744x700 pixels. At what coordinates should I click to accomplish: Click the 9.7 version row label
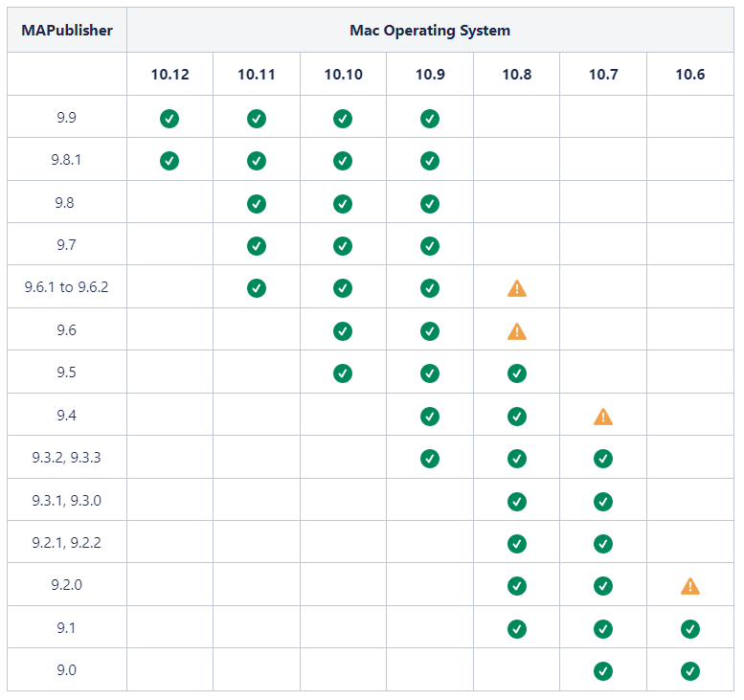tap(66, 245)
